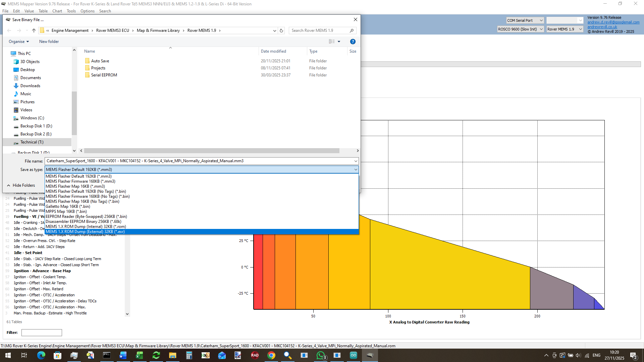
Task: Choose MEMS 1.X ROM Dump (Internal) type
Action: click(86, 227)
